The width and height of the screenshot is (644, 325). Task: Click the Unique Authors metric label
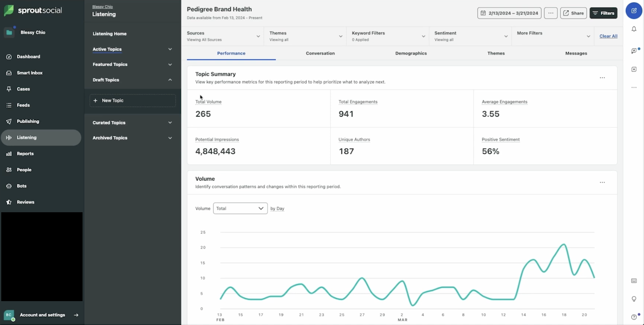coord(354,139)
